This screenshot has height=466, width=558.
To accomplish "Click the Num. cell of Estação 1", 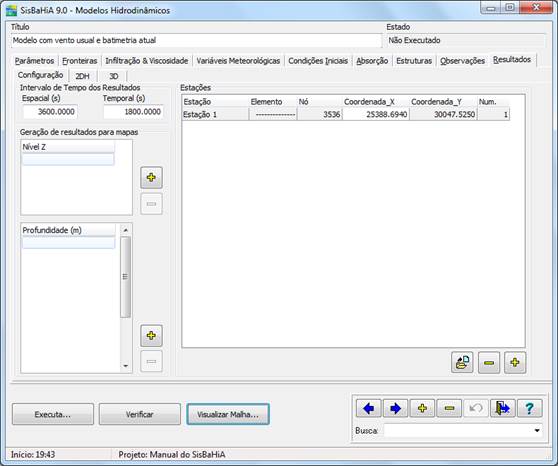I will pos(493,114).
